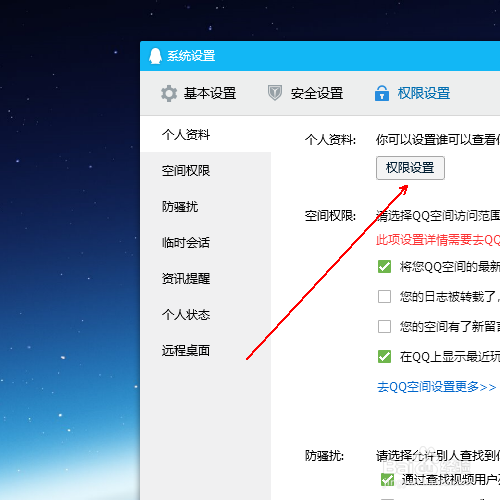This screenshot has height=500, width=500.
Task: Toggle the 在QQ上显示最近玩 checkbox
Action: point(384,356)
